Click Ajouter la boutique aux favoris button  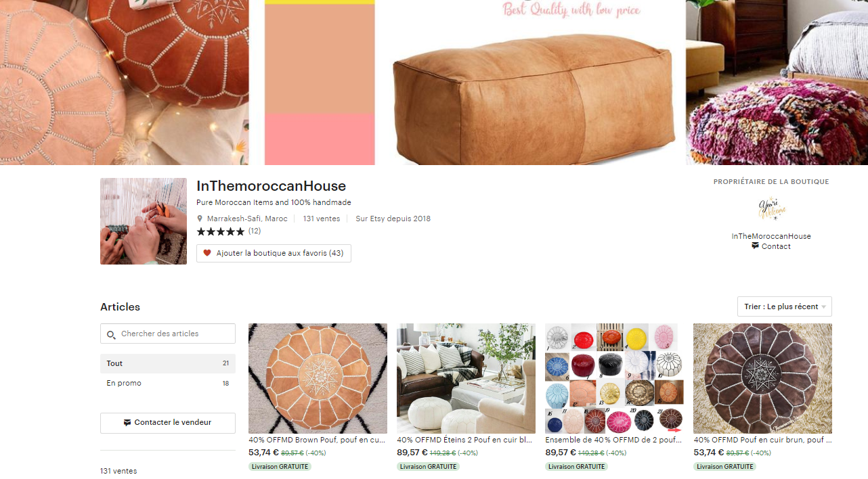coord(274,253)
